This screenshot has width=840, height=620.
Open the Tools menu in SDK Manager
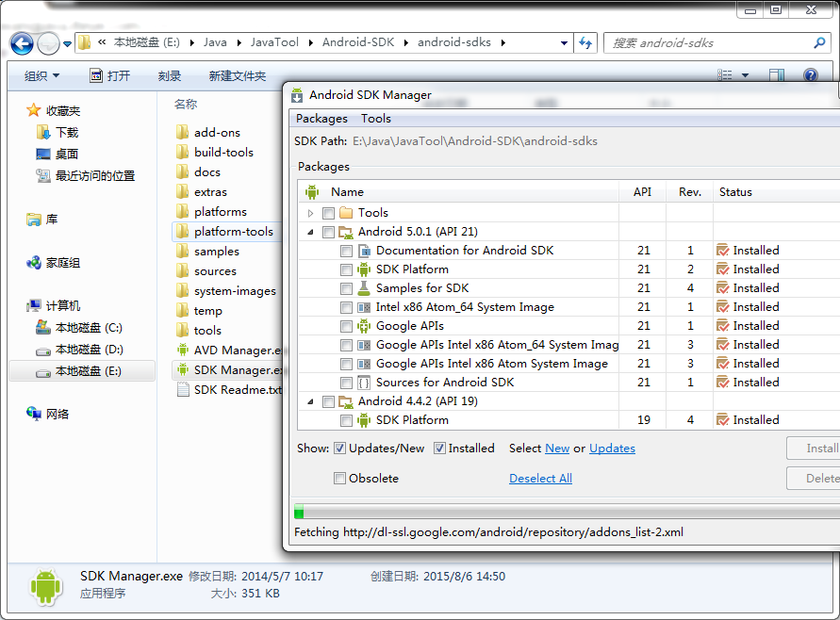(x=375, y=119)
